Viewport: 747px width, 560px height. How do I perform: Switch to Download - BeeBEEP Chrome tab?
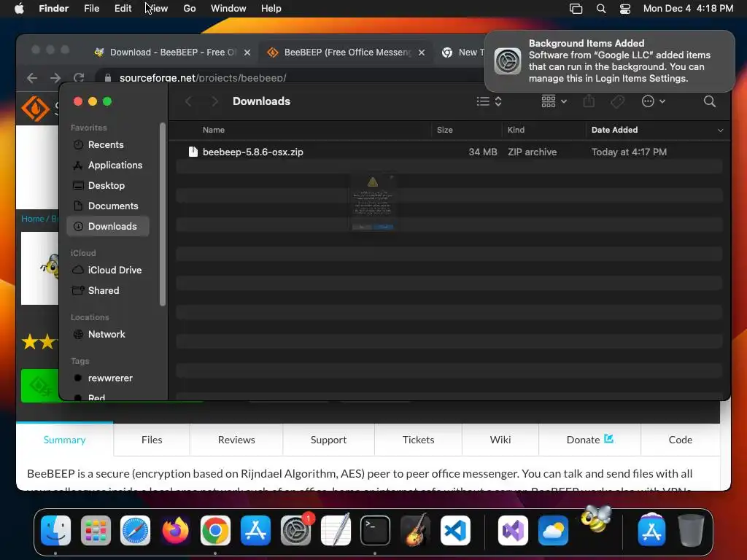172,52
